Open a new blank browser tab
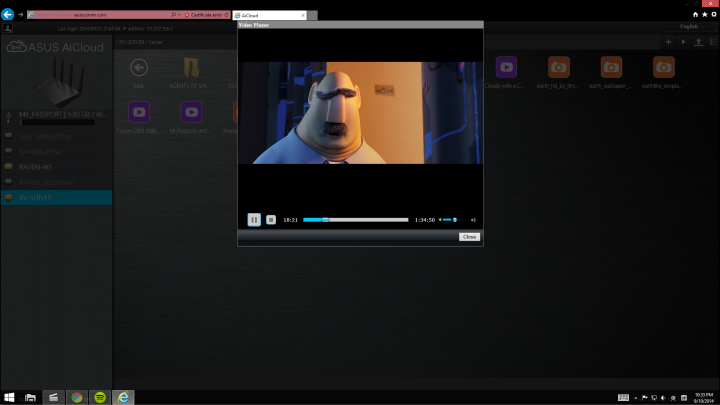The width and height of the screenshot is (720, 405). pos(312,15)
